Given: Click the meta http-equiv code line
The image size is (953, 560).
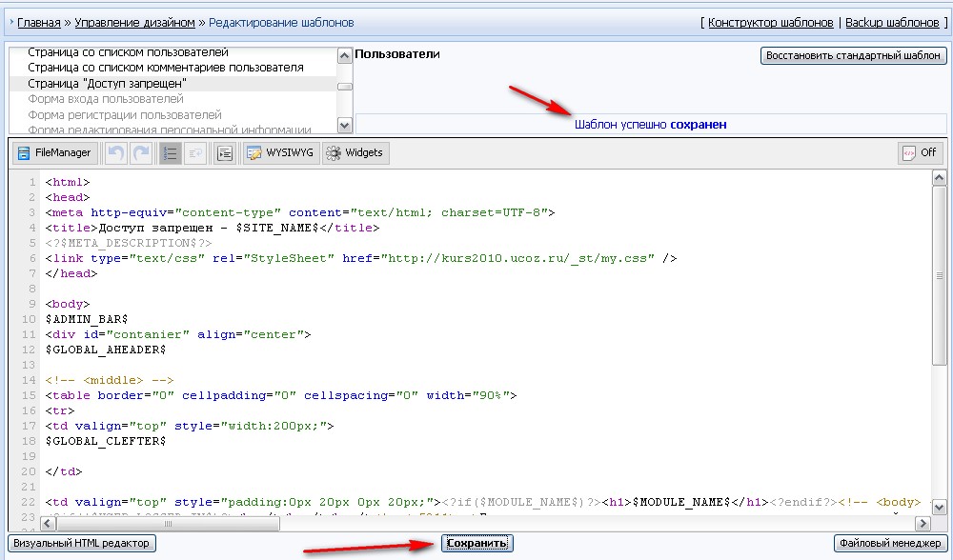Looking at the screenshot, I should [x=299, y=212].
